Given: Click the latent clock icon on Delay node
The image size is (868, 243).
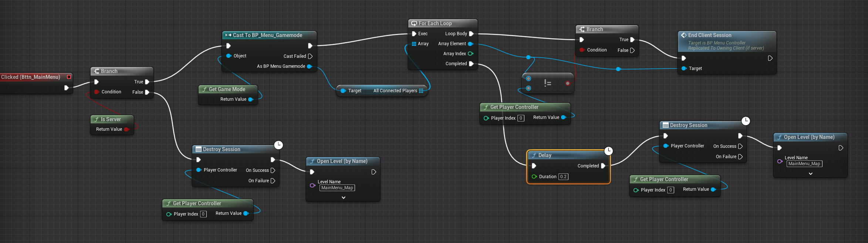Looking at the screenshot, I should click(608, 151).
